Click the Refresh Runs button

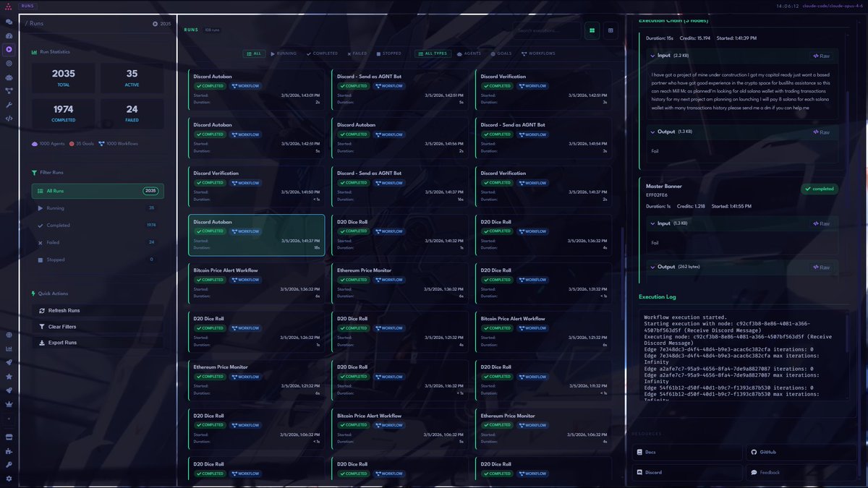pyautogui.click(x=98, y=310)
